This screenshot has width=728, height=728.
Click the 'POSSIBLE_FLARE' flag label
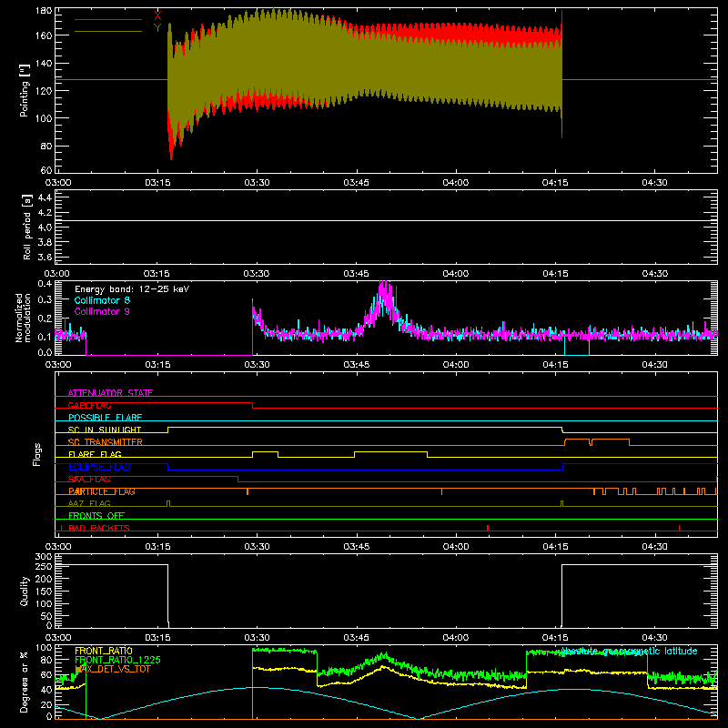pos(105,418)
